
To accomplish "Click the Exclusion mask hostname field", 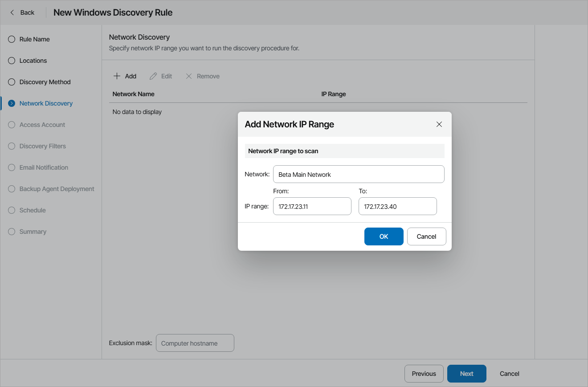I will point(195,343).
